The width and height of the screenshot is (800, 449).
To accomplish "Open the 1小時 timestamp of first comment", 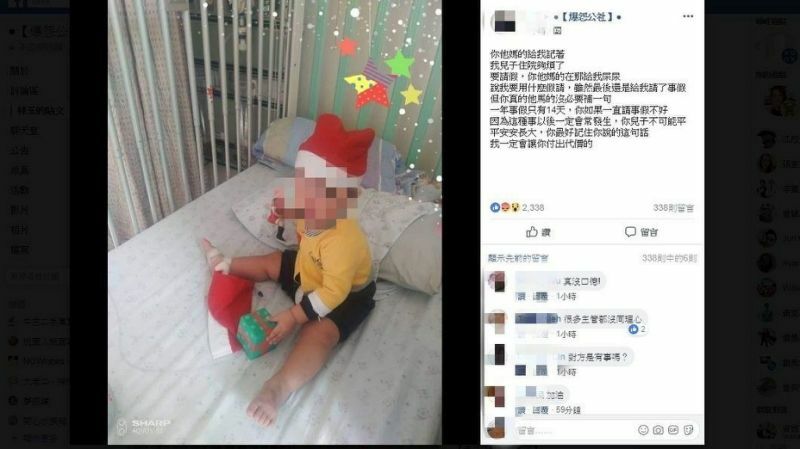I will (x=566, y=296).
